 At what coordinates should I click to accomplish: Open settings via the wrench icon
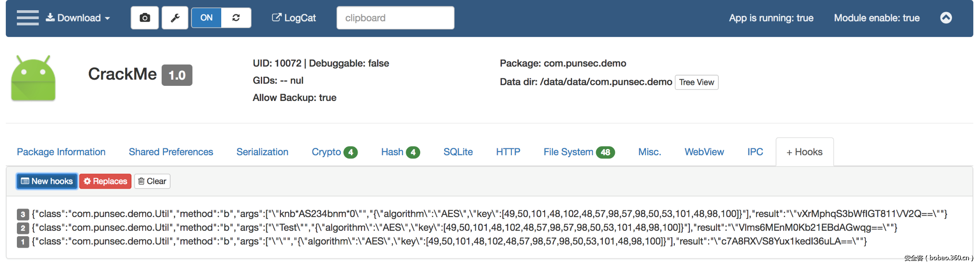pos(175,18)
